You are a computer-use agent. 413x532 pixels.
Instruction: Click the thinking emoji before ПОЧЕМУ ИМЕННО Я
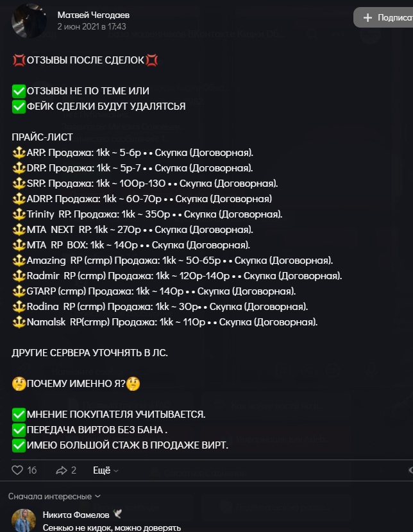19,384
